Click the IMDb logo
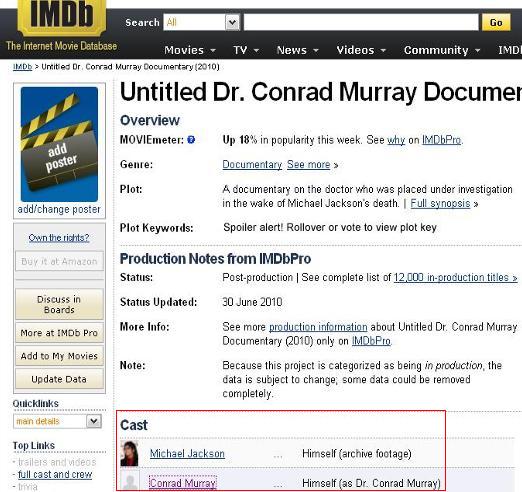This screenshot has width=522, height=492. 62,17
